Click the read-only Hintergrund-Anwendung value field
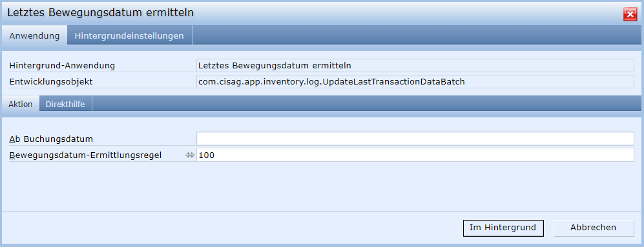The image size is (644, 247). click(x=415, y=65)
